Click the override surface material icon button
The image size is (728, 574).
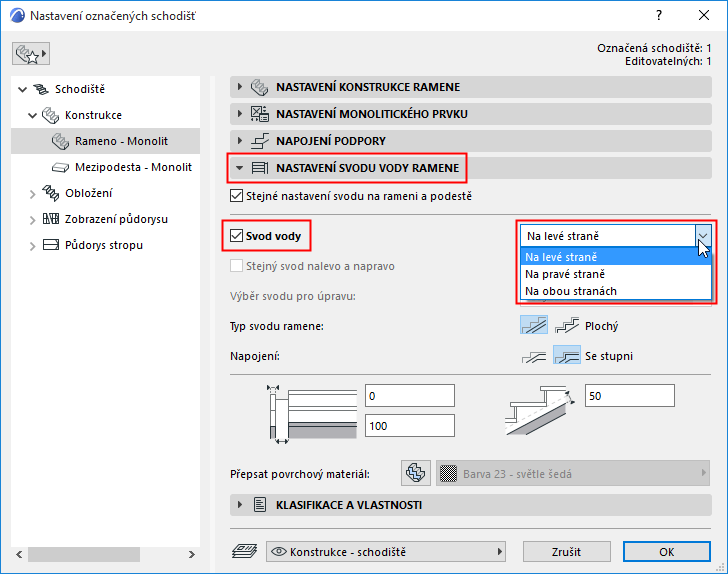416,473
